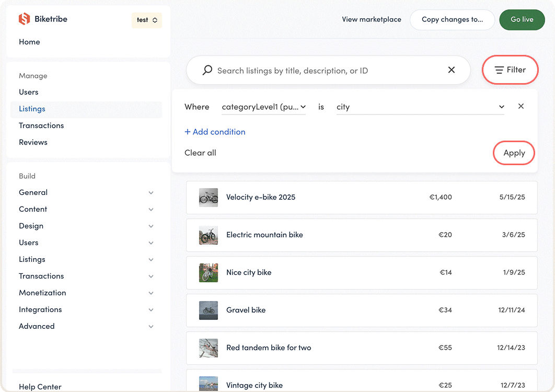Open the Filter panel button

coord(510,70)
